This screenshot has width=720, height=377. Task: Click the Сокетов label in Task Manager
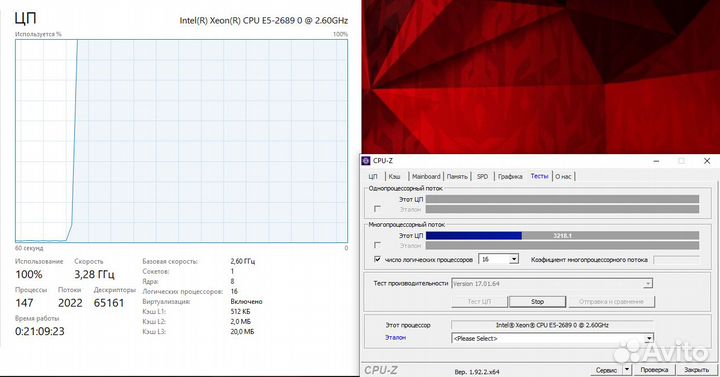pos(156,271)
